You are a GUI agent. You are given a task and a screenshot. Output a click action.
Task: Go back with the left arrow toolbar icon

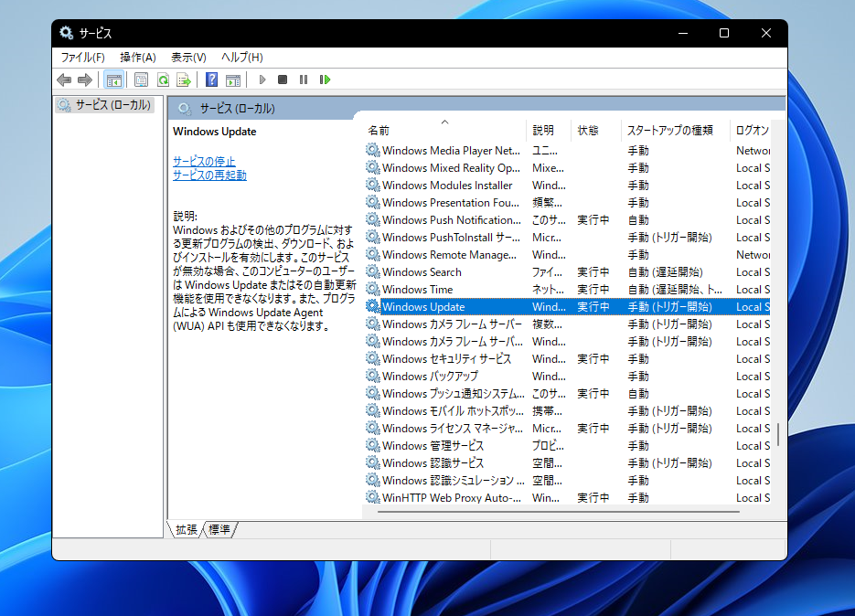64,80
